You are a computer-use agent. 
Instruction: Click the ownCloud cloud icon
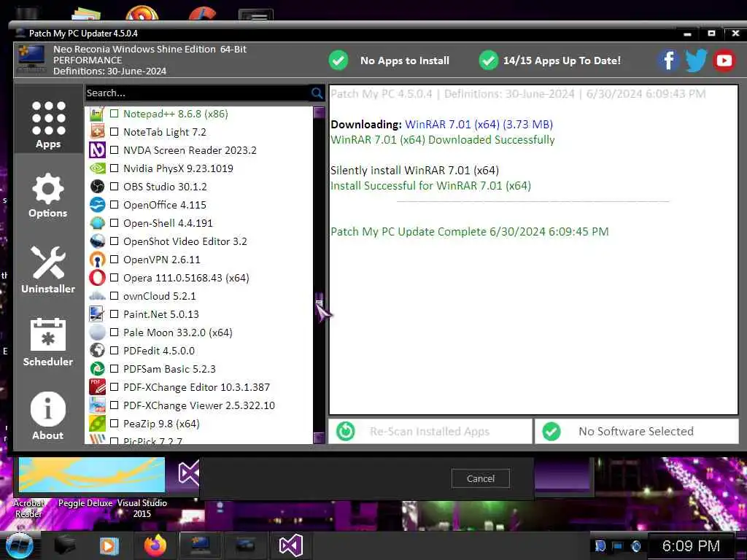coord(97,296)
